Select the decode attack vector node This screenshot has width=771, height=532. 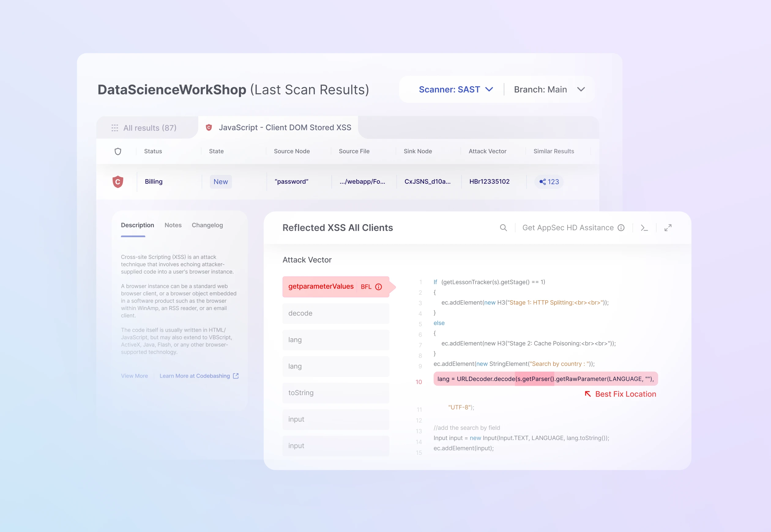pos(336,313)
